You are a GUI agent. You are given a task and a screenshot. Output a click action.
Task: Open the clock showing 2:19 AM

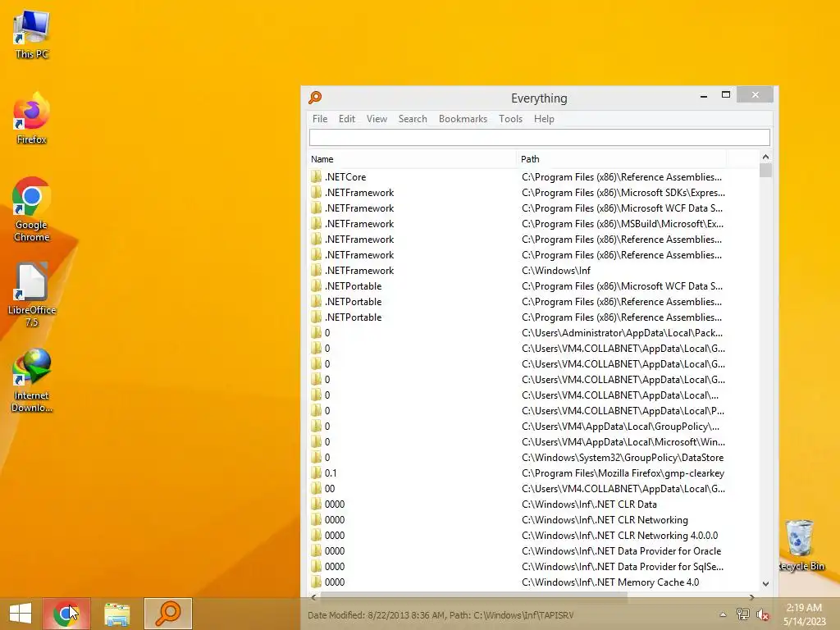point(804,614)
